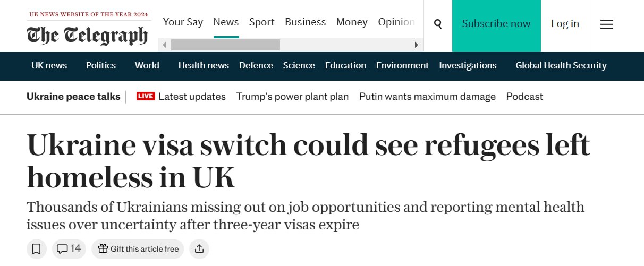Click the horizontal nav scrollbar thumb
The width and height of the screenshot is (644, 266).
point(225,45)
